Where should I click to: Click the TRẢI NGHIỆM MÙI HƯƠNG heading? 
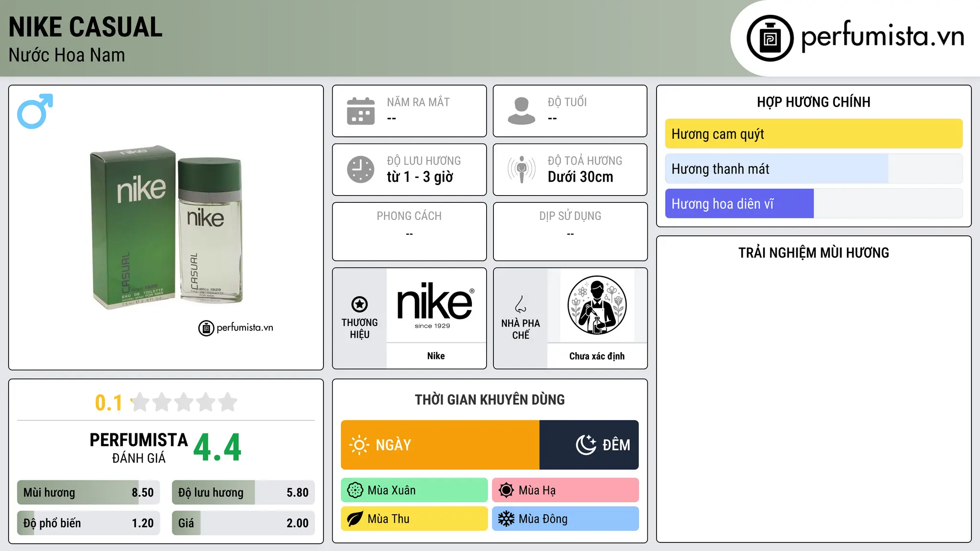pos(813,253)
